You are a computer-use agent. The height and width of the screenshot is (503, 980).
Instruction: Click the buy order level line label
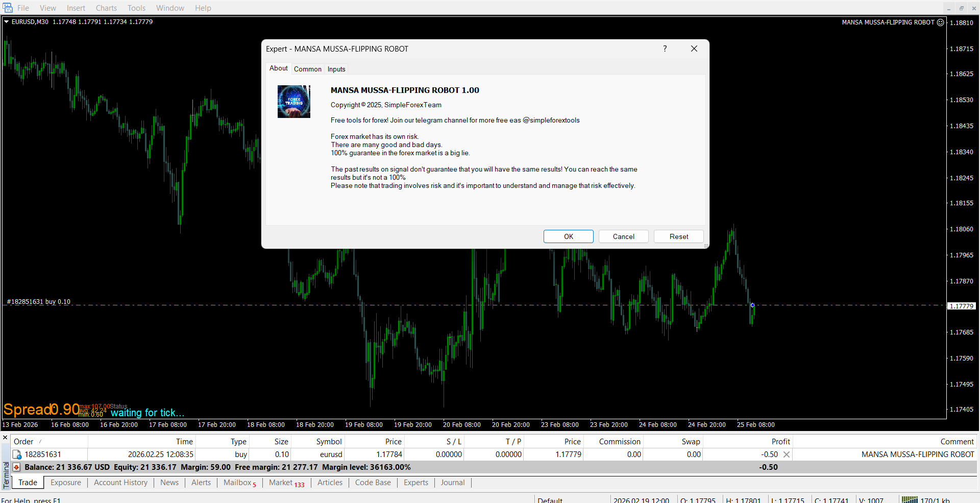click(x=39, y=302)
